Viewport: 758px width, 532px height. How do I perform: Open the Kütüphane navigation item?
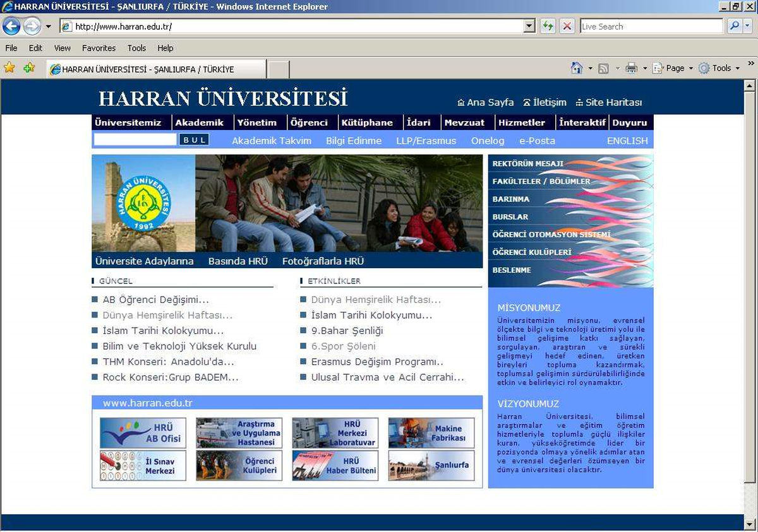[367, 122]
